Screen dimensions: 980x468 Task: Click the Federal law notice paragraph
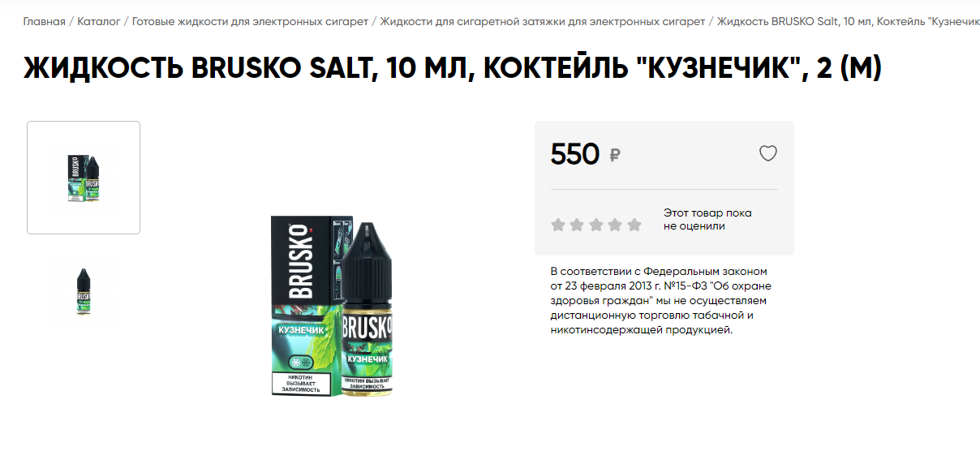click(x=661, y=300)
